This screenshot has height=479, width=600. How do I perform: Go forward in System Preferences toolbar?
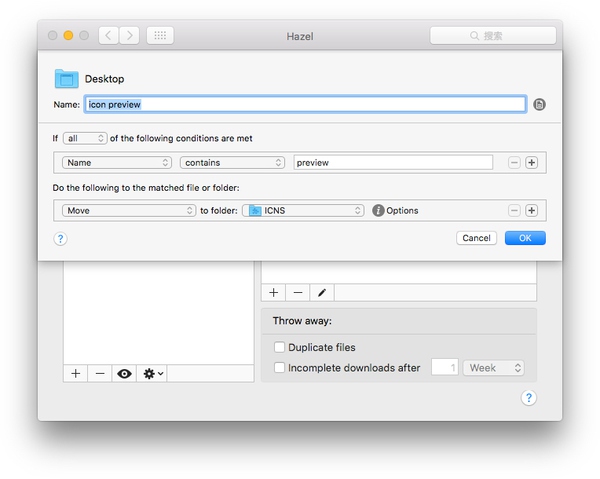pos(129,36)
